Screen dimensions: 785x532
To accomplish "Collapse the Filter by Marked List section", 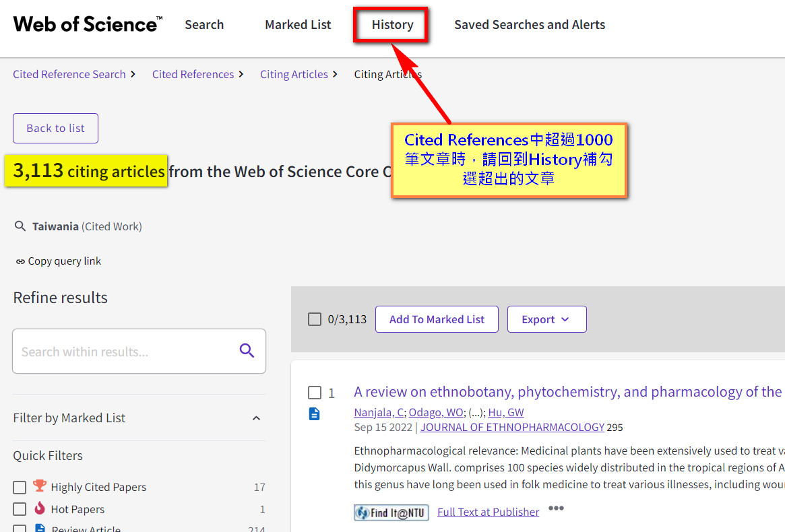I will click(x=256, y=418).
